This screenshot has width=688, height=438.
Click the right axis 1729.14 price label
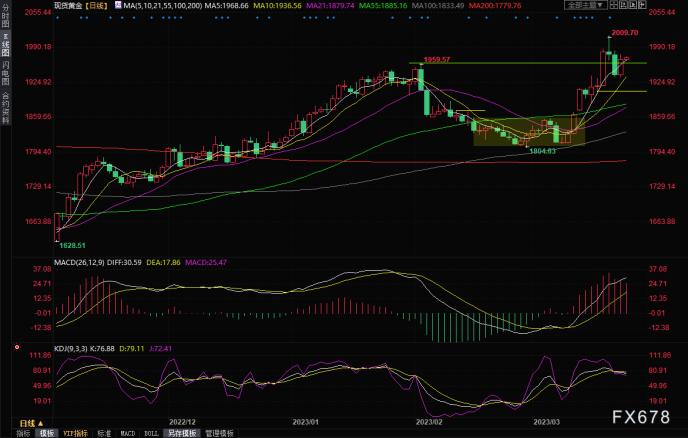(x=662, y=186)
